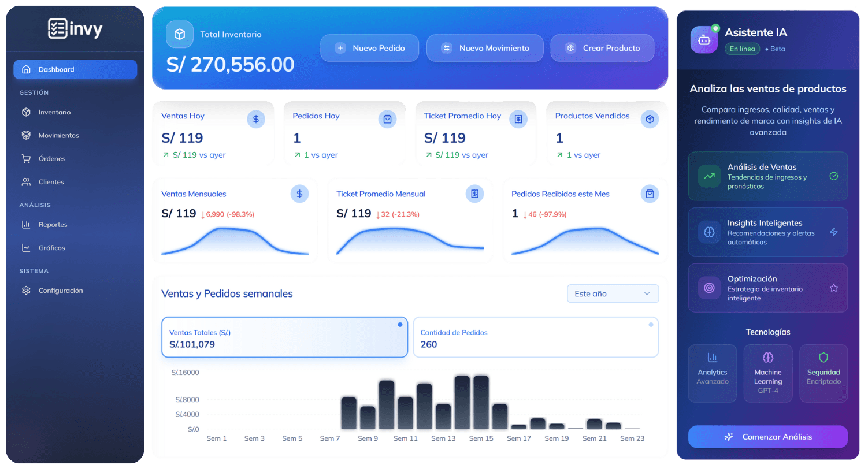Click the target icon in Optimización
The width and height of the screenshot is (868, 472).
pos(709,288)
